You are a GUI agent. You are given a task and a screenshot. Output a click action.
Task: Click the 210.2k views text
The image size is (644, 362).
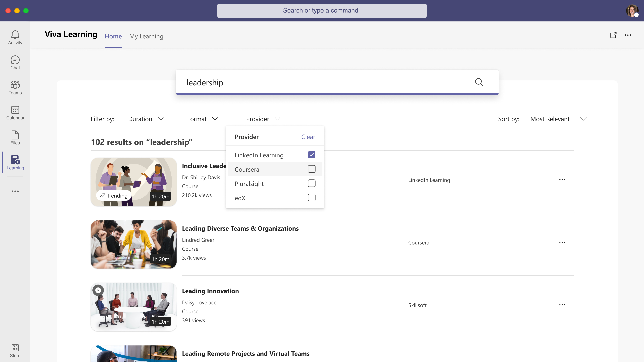pos(197,195)
